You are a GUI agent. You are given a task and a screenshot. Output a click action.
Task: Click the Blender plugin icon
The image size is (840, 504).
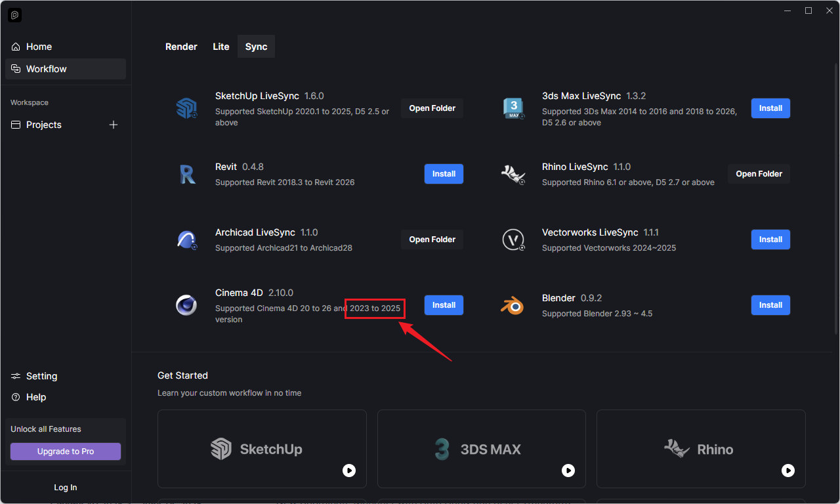[x=513, y=305]
